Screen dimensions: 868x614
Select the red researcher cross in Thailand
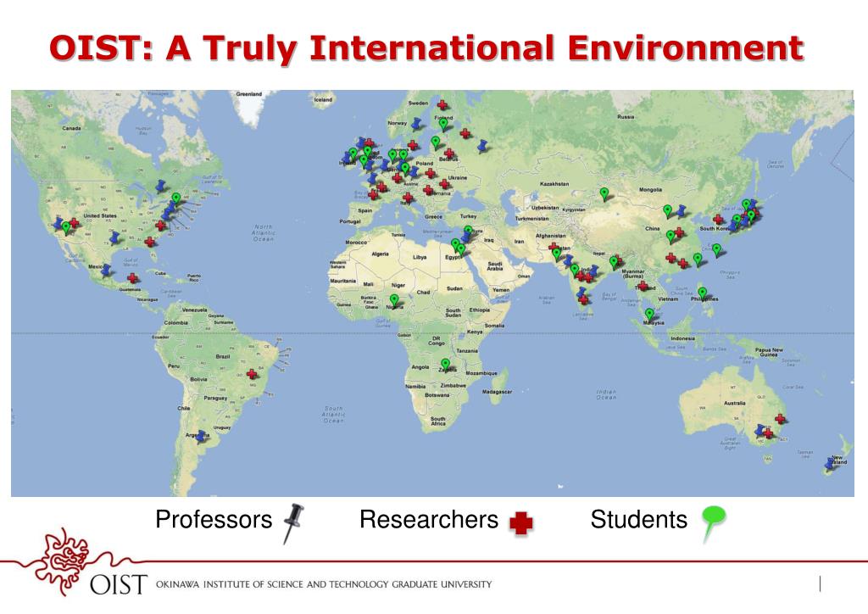click(x=643, y=286)
